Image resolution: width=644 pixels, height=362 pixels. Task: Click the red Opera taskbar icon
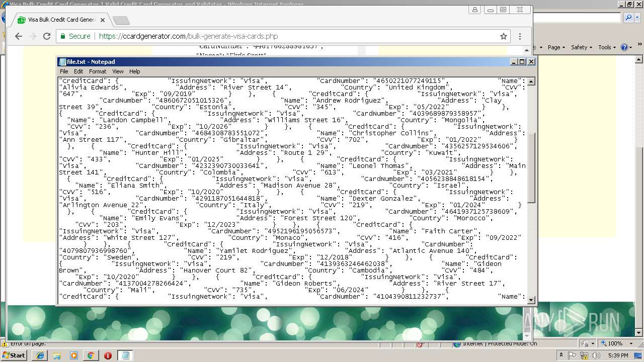(108, 355)
